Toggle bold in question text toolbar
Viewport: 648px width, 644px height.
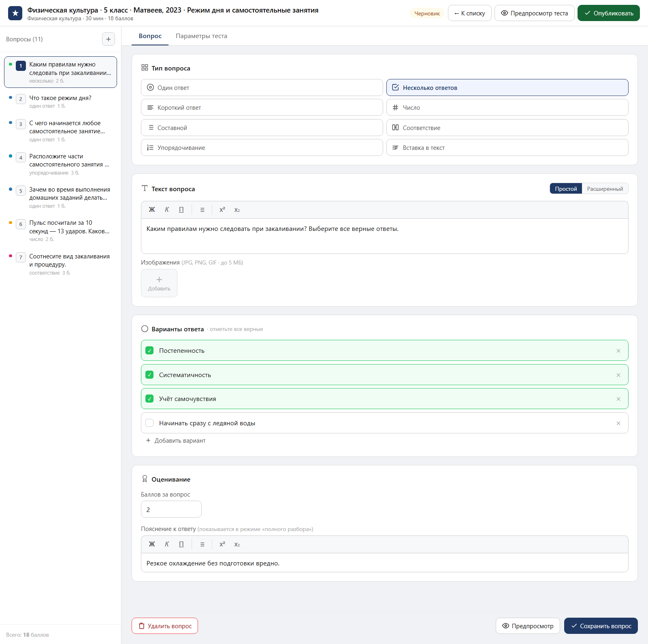(152, 210)
